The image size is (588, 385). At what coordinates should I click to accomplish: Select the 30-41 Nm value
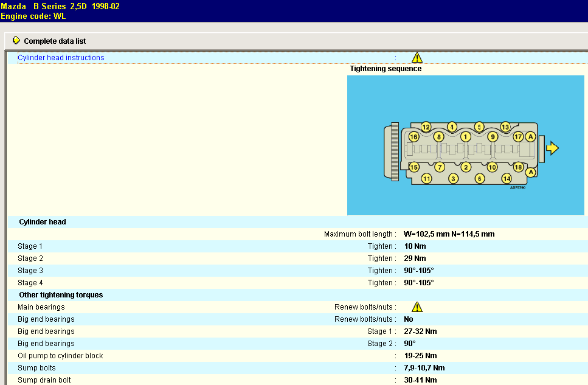(x=420, y=380)
